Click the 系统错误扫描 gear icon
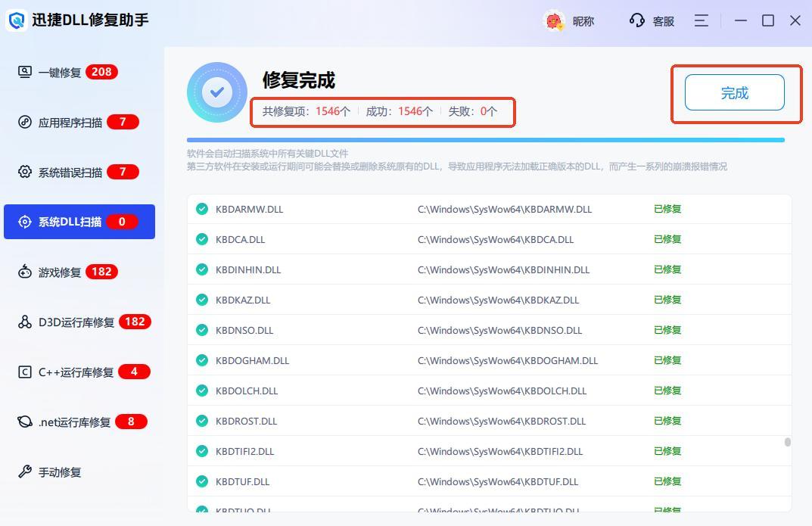Image resolution: width=812 pixels, height=526 pixels. (25, 172)
